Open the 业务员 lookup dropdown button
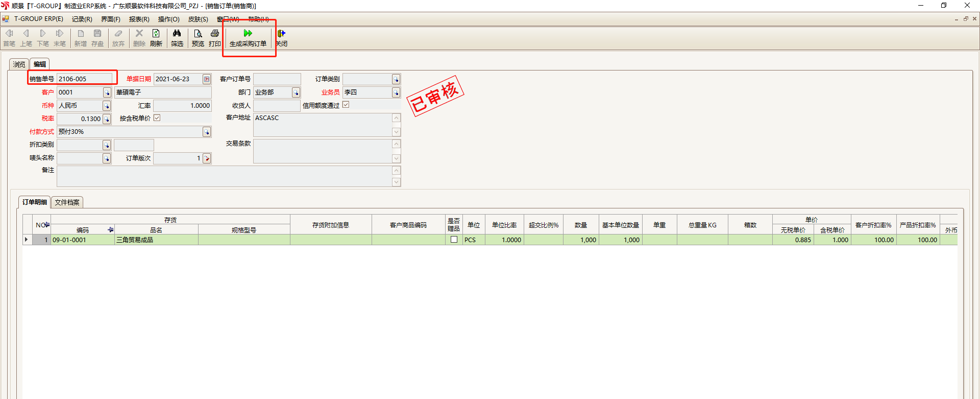980x399 pixels. 396,92
